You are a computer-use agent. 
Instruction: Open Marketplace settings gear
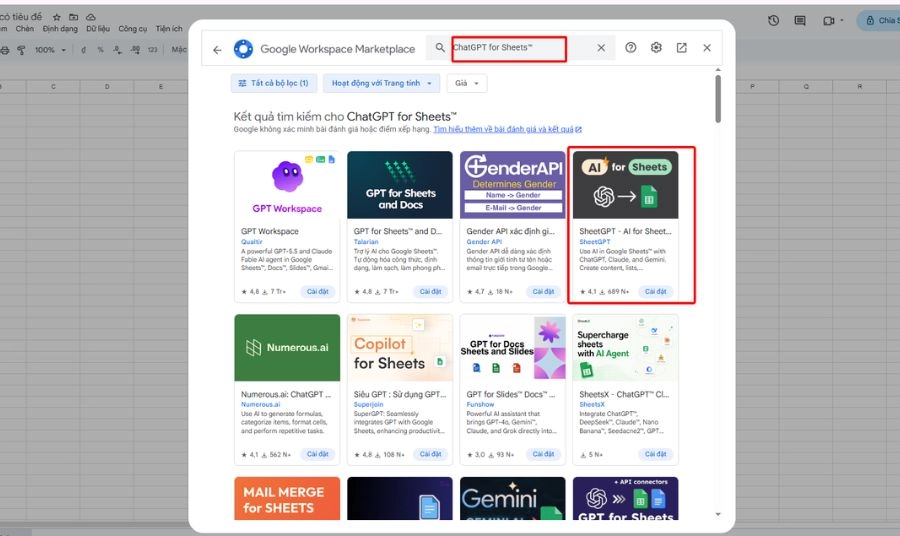656,48
